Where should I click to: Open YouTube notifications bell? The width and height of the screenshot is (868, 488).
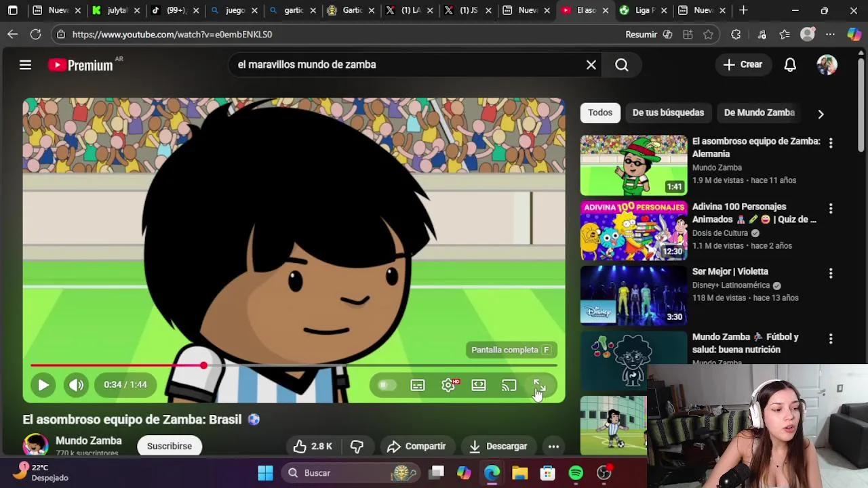tap(790, 64)
